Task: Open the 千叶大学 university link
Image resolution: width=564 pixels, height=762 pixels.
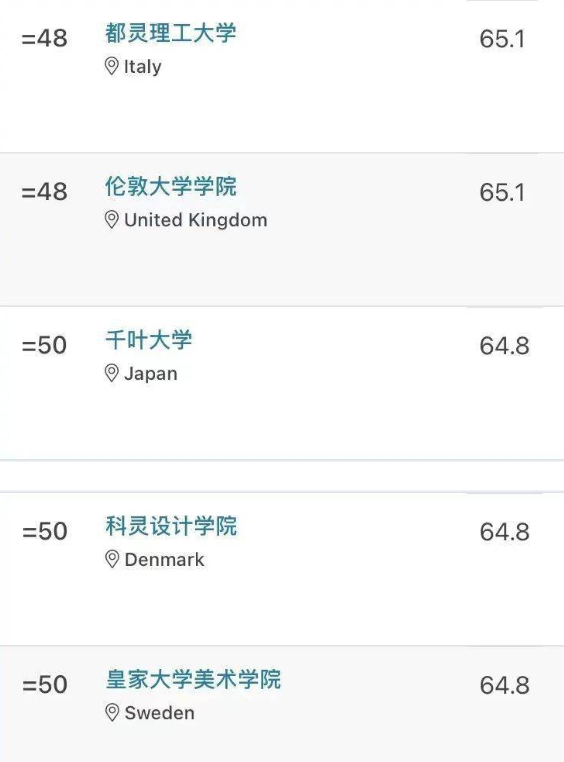Action: (149, 340)
